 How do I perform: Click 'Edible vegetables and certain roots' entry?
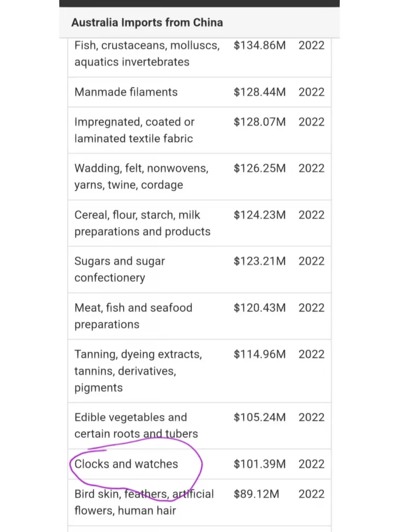[136, 425]
